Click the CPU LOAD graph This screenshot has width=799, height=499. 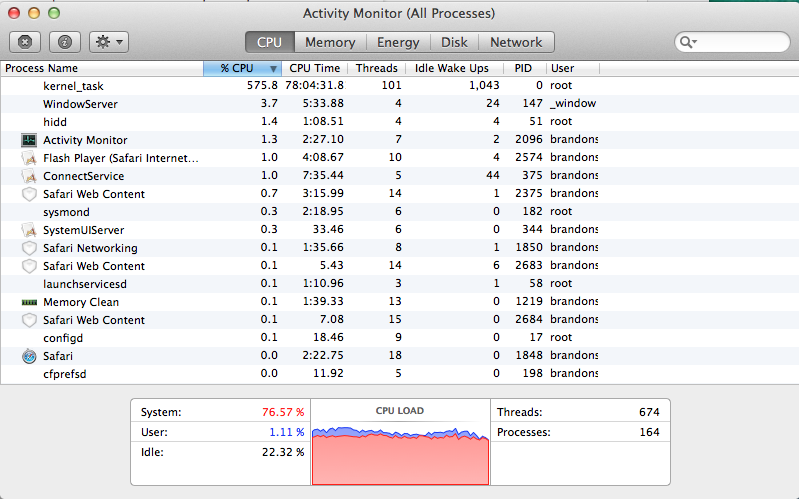coord(400,455)
